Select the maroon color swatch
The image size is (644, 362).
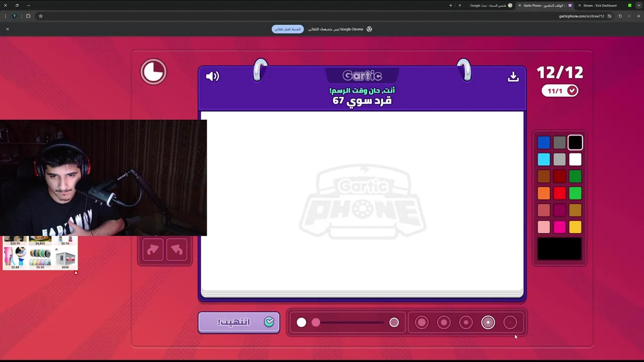point(559,210)
